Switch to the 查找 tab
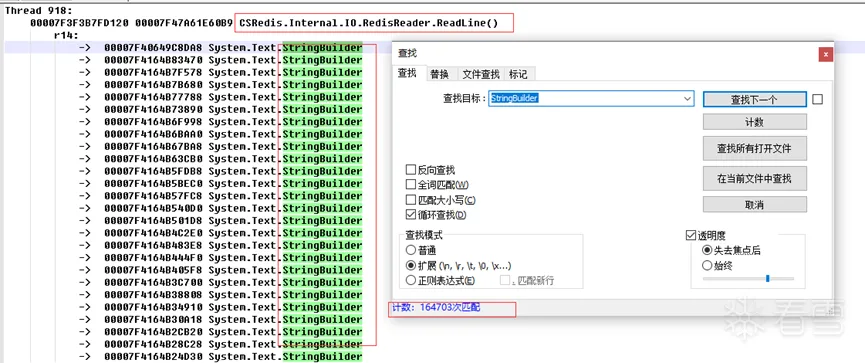 pyautogui.click(x=408, y=73)
